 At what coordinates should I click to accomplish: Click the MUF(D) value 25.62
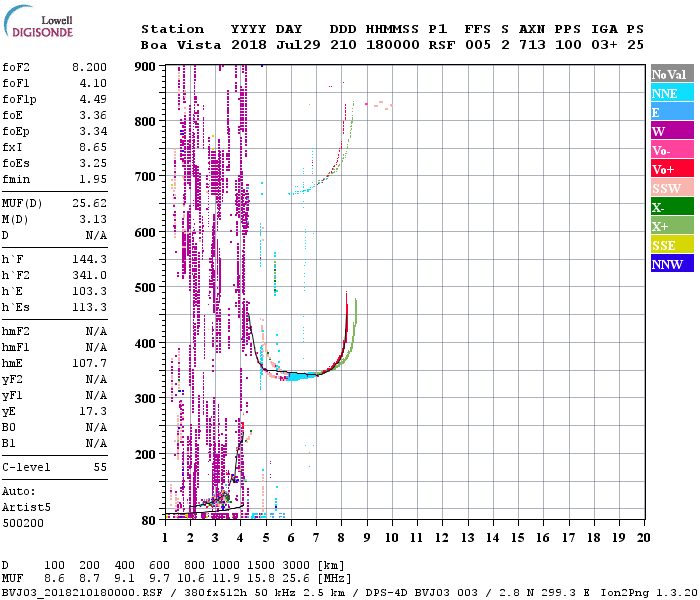[x=89, y=203]
